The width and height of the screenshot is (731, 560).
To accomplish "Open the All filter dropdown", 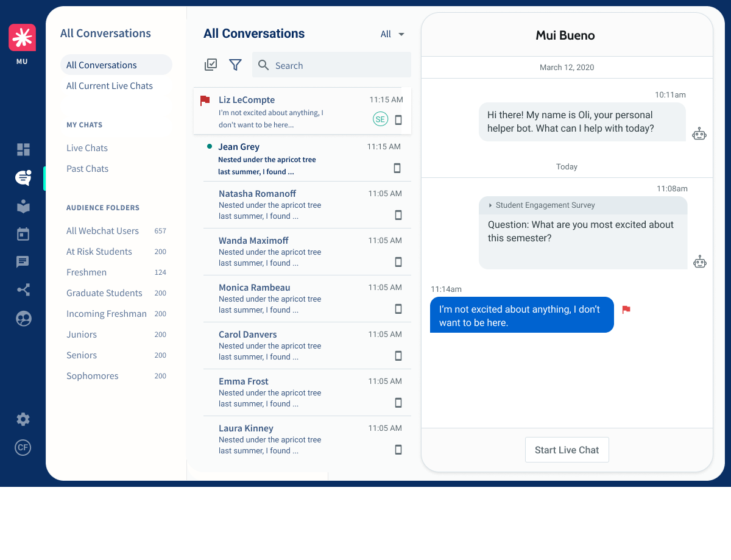I will pyautogui.click(x=392, y=34).
